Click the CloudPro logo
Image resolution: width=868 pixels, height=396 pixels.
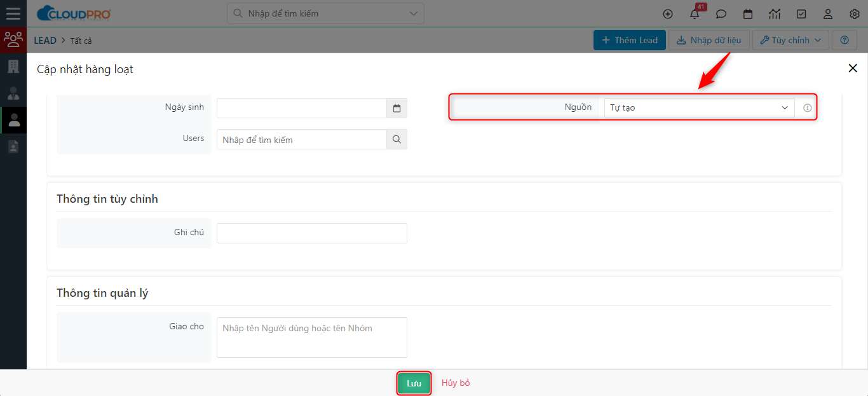74,13
